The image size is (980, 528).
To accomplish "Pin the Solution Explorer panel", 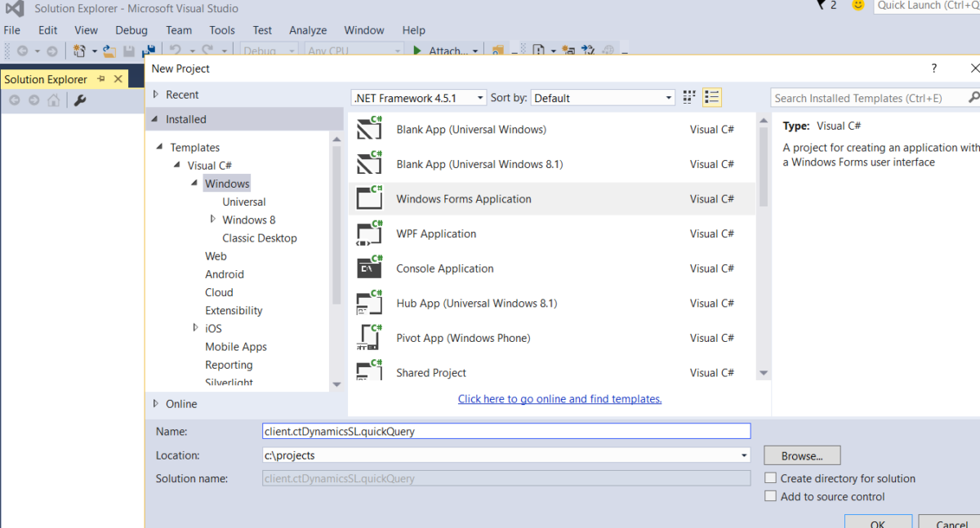I will click(101, 79).
